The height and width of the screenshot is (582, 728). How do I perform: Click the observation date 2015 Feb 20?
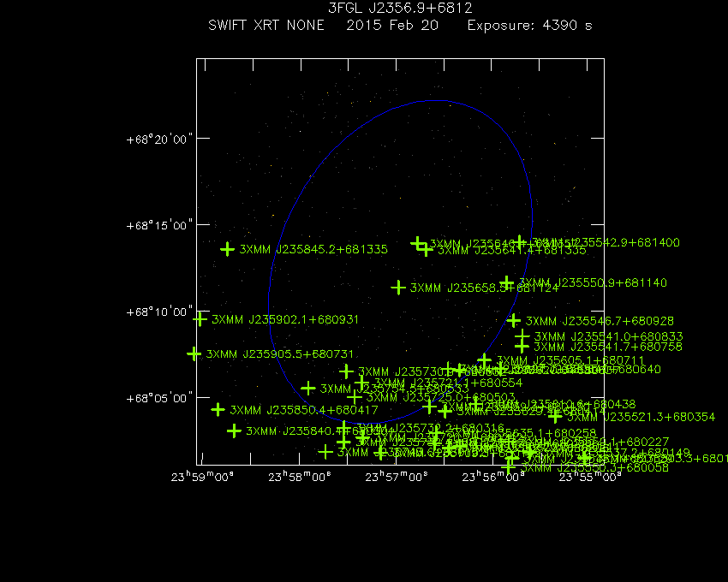(x=392, y=25)
